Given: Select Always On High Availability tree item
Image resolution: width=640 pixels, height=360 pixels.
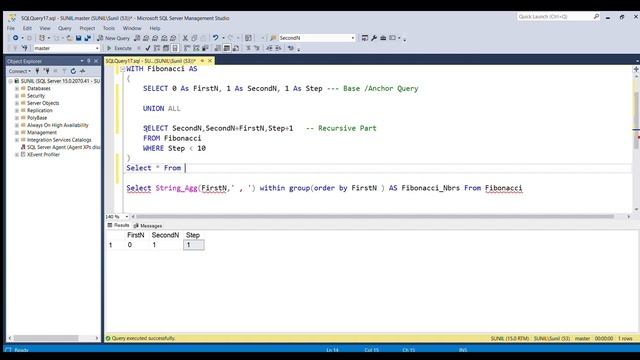Looking at the screenshot, I should (x=58, y=125).
